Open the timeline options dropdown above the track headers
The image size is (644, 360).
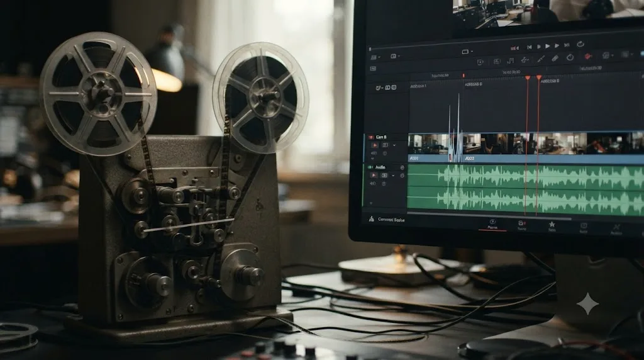click(379, 87)
